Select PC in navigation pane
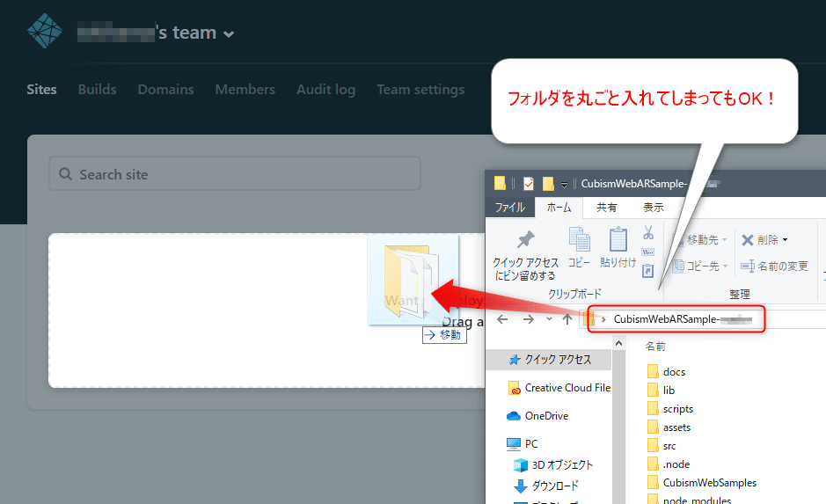 point(522,443)
